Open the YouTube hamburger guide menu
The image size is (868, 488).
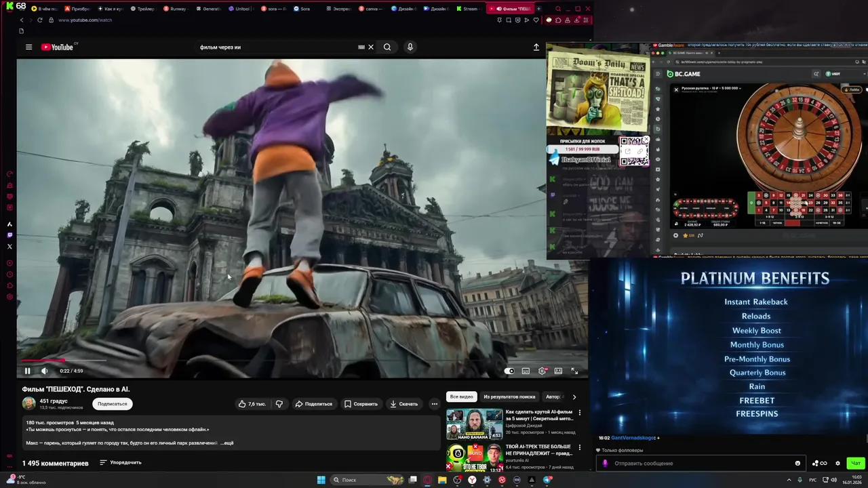pos(28,47)
